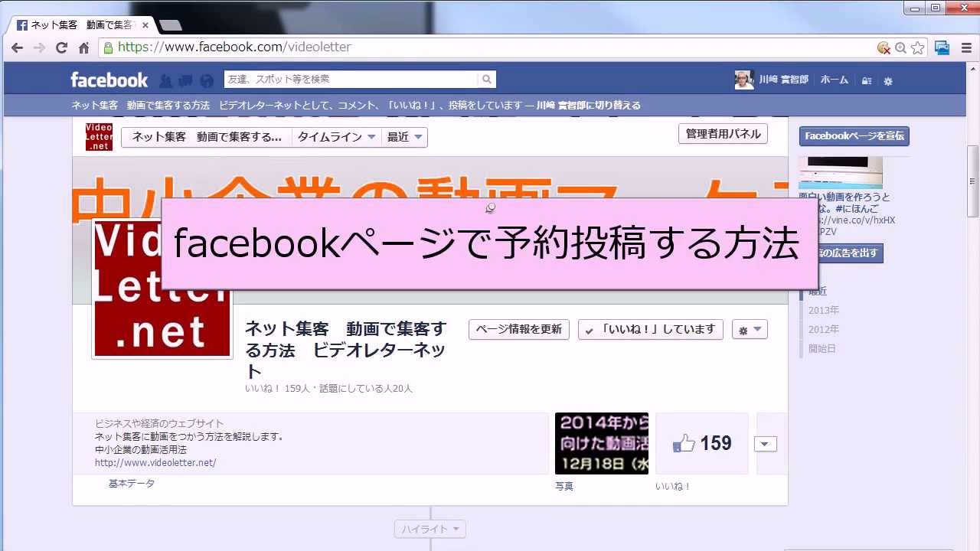Click 川﨑 實智郎に切り替える link
Image resolution: width=980 pixels, height=551 pixels.
coord(589,106)
